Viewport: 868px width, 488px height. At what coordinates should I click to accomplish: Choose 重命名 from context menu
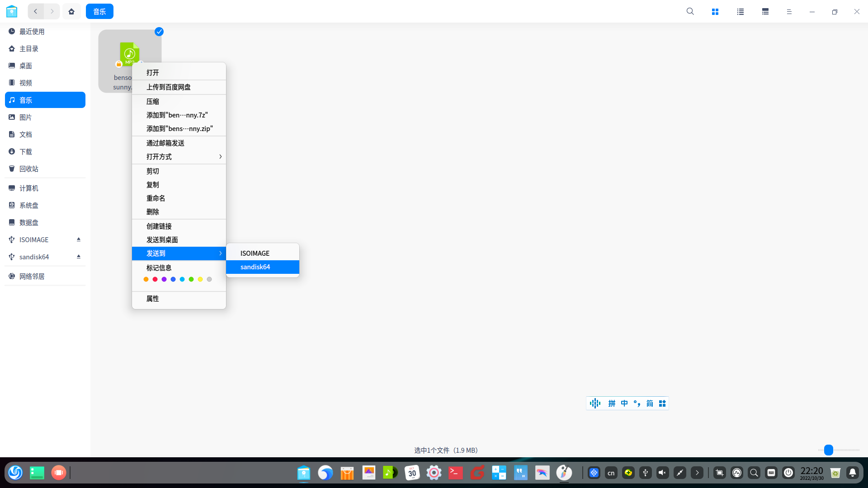coord(156,198)
